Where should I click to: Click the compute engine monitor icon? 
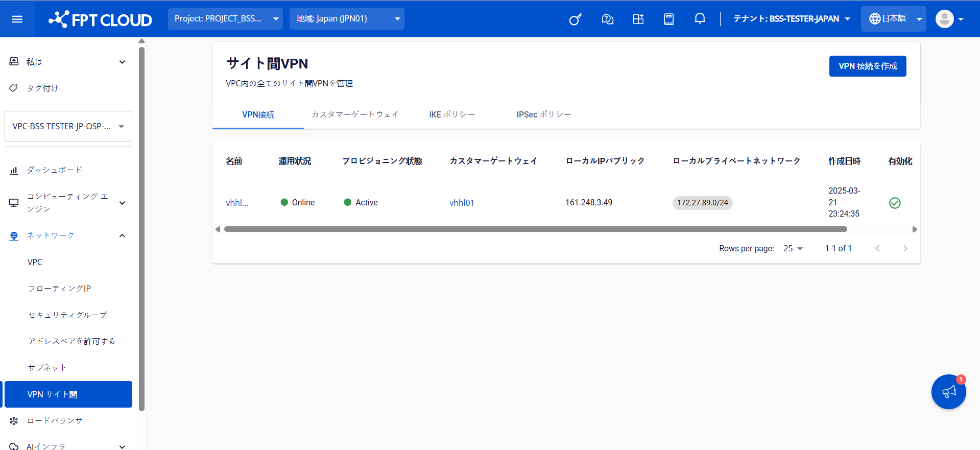pos(14,203)
